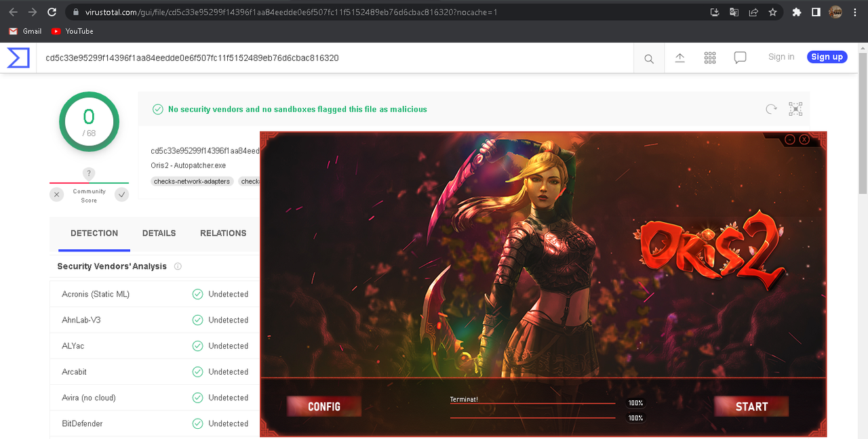Click the Sign up button
The height and width of the screenshot is (439, 868).
[827, 57]
